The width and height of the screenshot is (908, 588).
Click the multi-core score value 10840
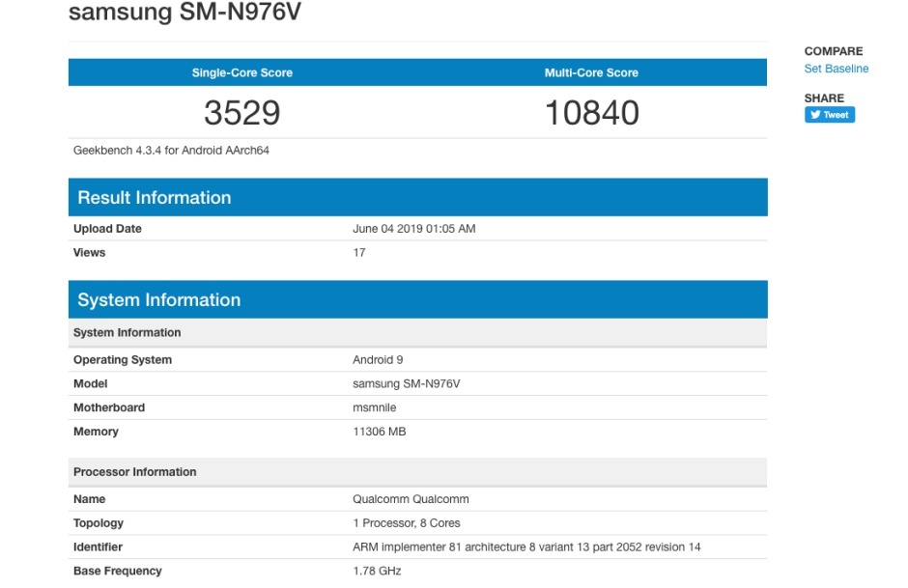591,113
